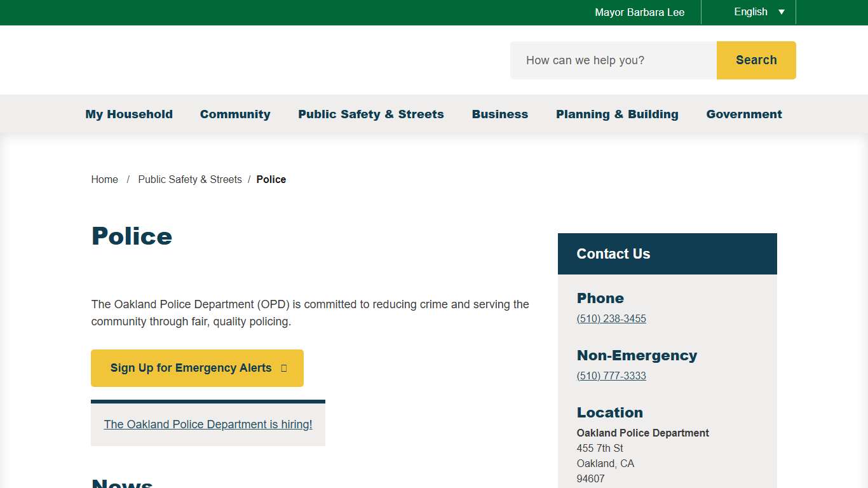This screenshot has width=868, height=488.
Task: Click the external link icon on the alerts button
Action: click(284, 369)
